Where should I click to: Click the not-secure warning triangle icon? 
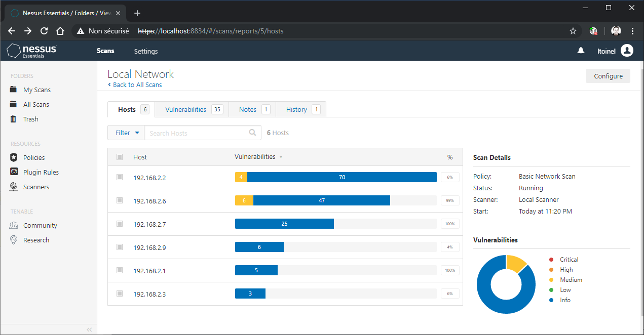[x=81, y=31]
